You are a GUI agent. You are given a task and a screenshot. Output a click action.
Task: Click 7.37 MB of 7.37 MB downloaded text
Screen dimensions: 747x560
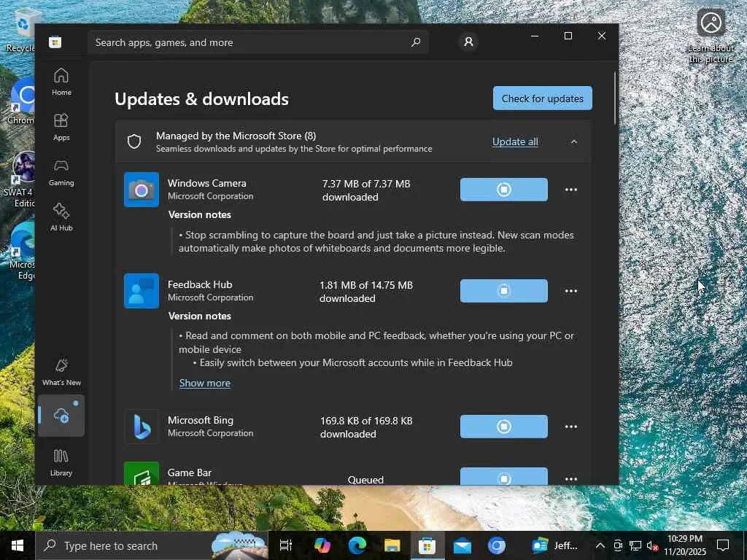point(366,190)
